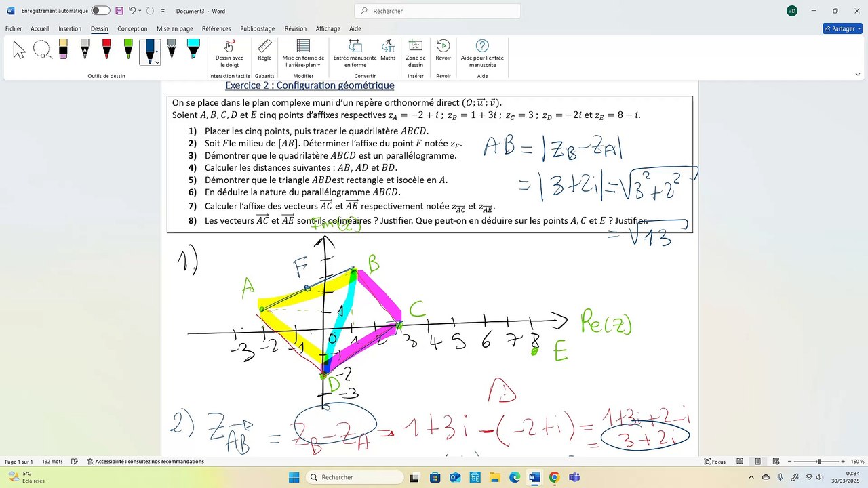
Task: Switch to Print Layout view
Action: pyautogui.click(x=758, y=462)
